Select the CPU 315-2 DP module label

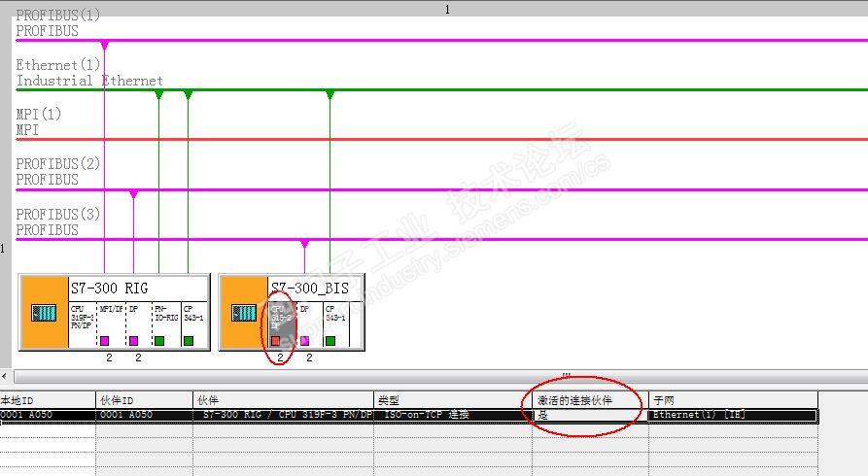click(x=281, y=317)
